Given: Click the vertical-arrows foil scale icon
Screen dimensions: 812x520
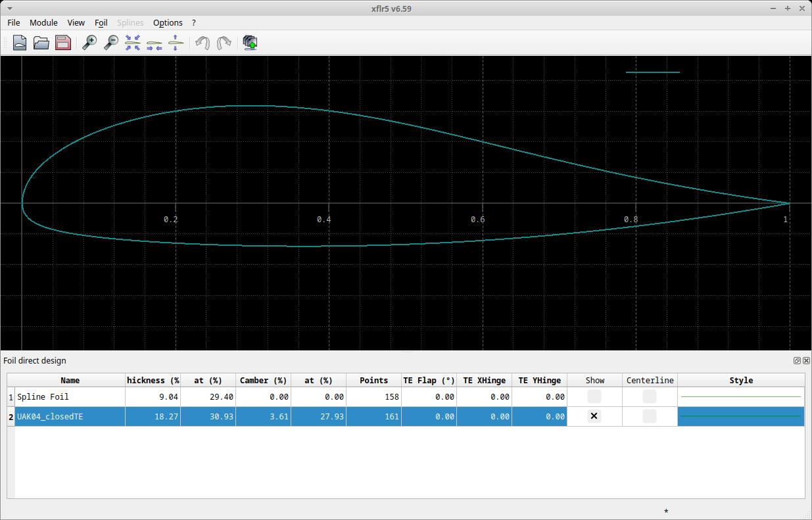Looking at the screenshot, I should coord(176,43).
